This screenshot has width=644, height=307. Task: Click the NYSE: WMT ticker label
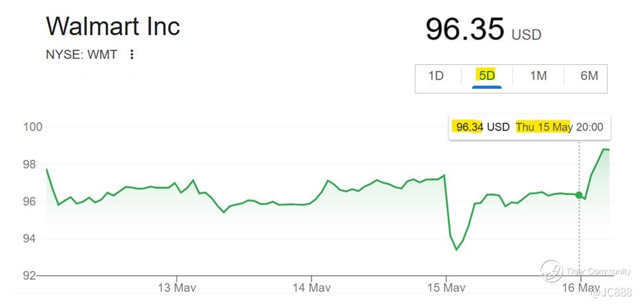(x=81, y=54)
